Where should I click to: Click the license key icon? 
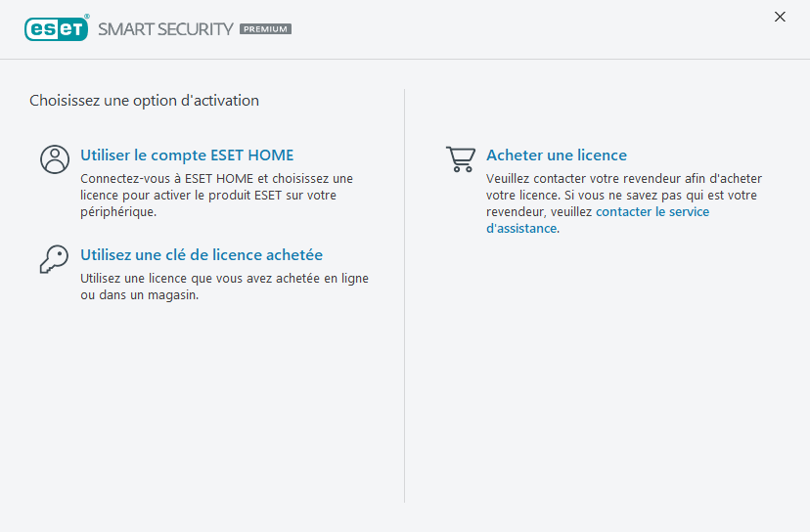54,259
